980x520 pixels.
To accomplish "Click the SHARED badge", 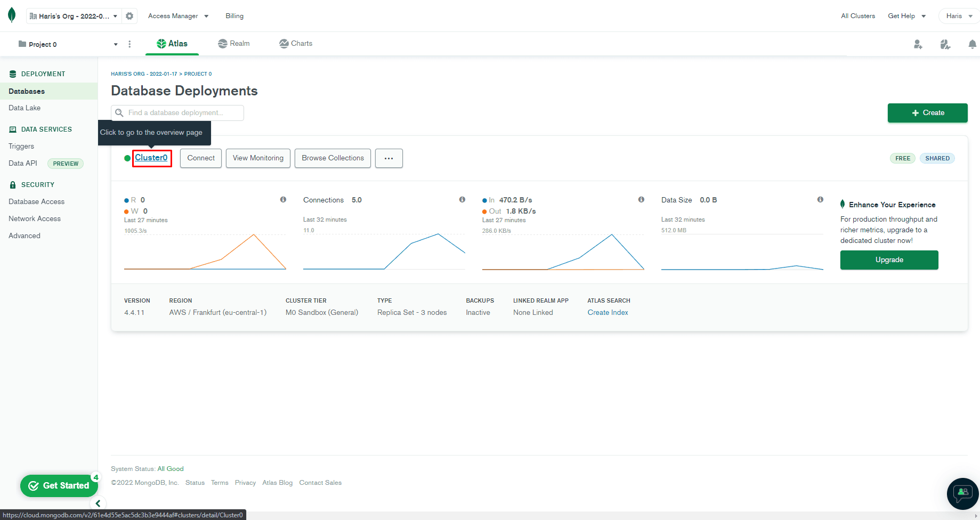I will (x=937, y=158).
